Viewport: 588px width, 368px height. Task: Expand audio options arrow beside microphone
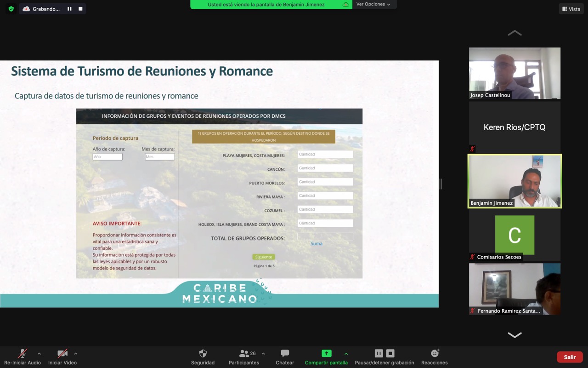[x=39, y=354]
